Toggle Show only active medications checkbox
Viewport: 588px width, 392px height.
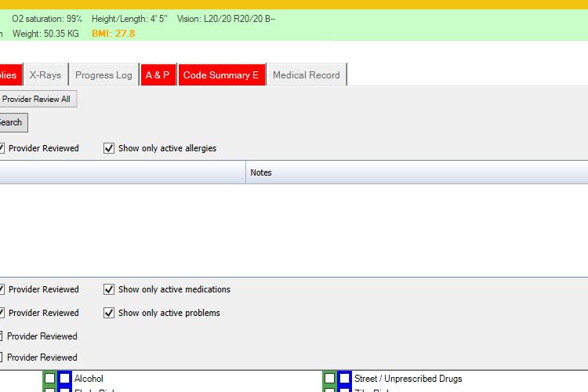click(x=109, y=289)
